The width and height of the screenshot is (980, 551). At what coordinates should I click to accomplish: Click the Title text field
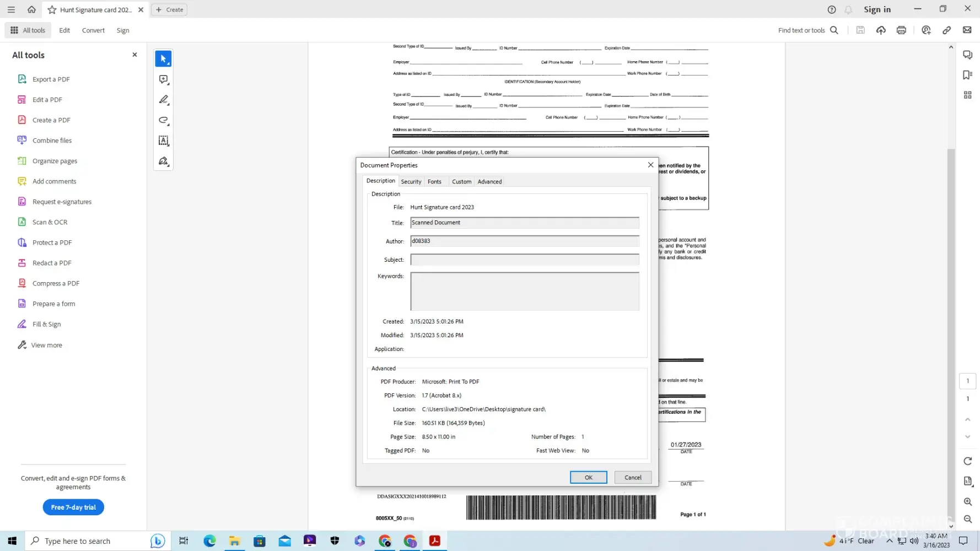(524, 223)
